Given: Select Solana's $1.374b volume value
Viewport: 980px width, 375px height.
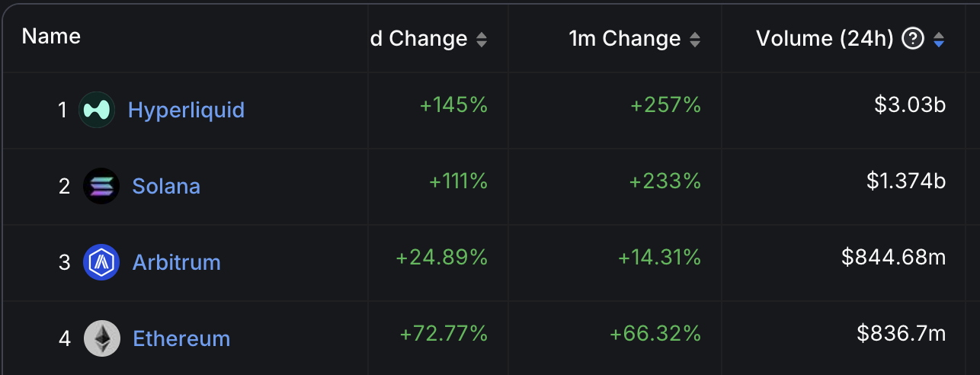Looking at the screenshot, I should (x=906, y=181).
